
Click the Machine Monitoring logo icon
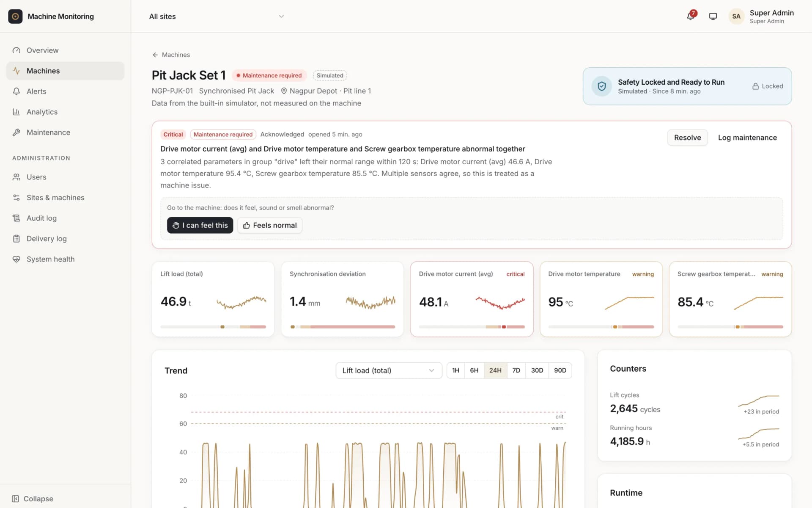point(15,16)
